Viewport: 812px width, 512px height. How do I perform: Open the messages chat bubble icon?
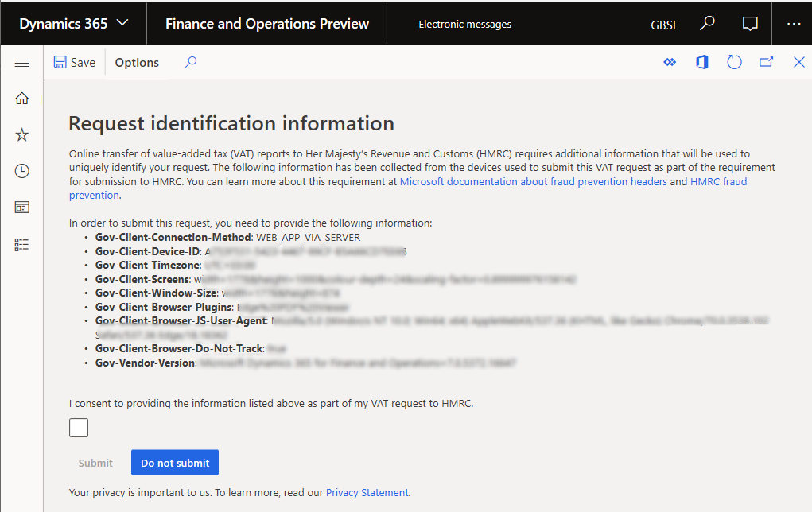click(x=750, y=24)
